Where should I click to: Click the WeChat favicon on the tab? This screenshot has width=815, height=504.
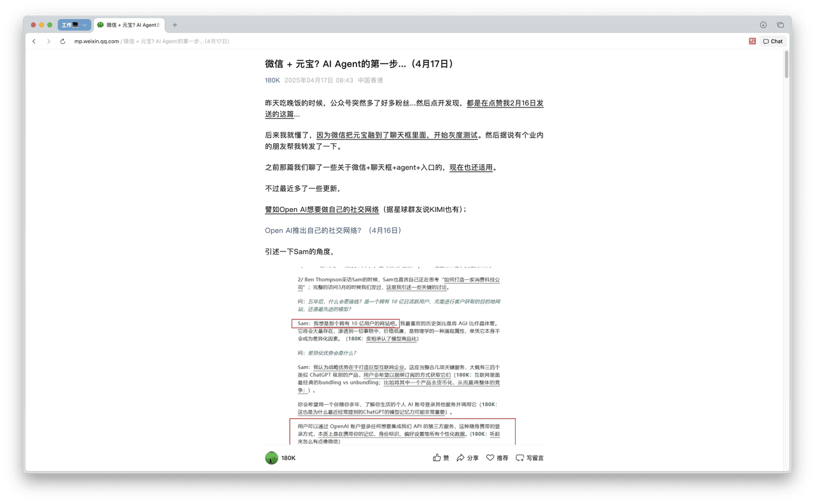[101, 25]
